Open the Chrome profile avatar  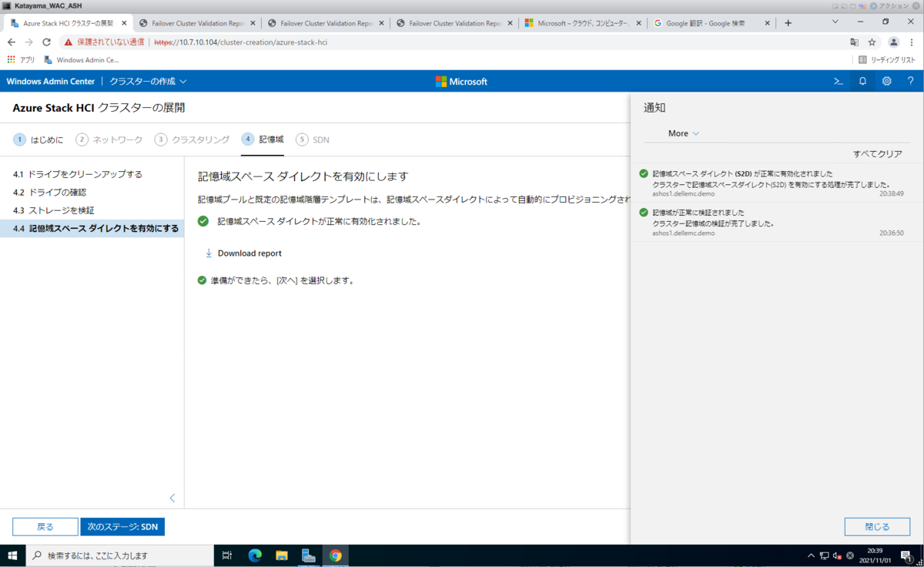pyautogui.click(x=893, y=42)
